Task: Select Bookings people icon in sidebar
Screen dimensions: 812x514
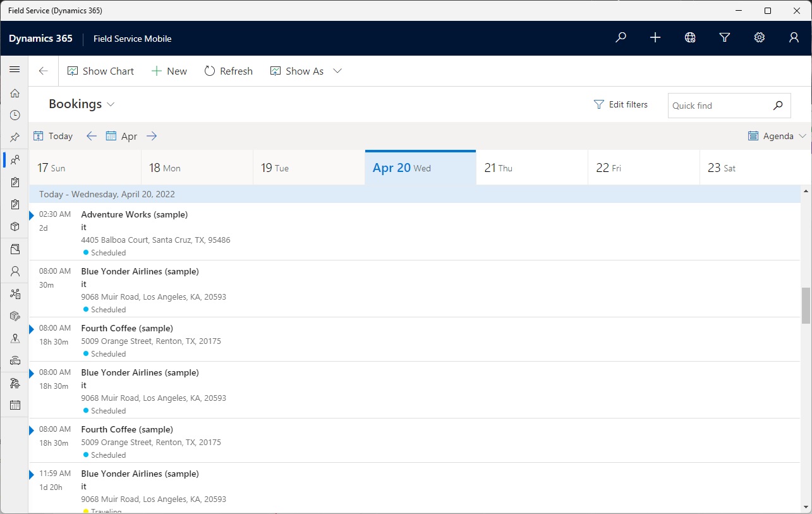Action: coord(15,159)
